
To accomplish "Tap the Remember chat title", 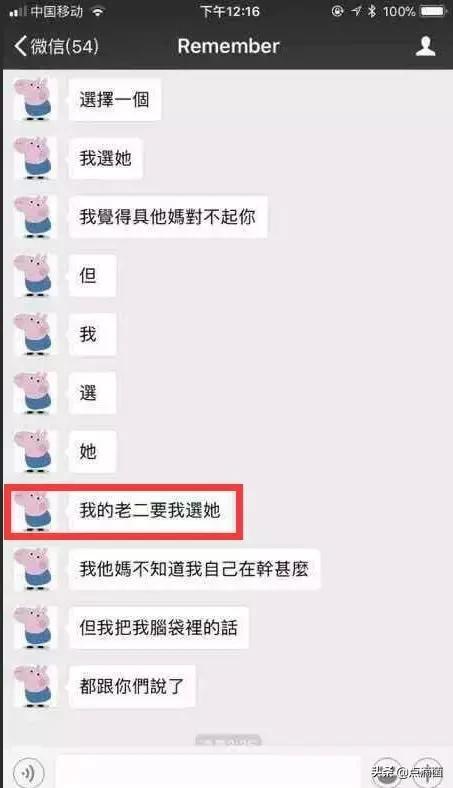I will tap(228, 46).
